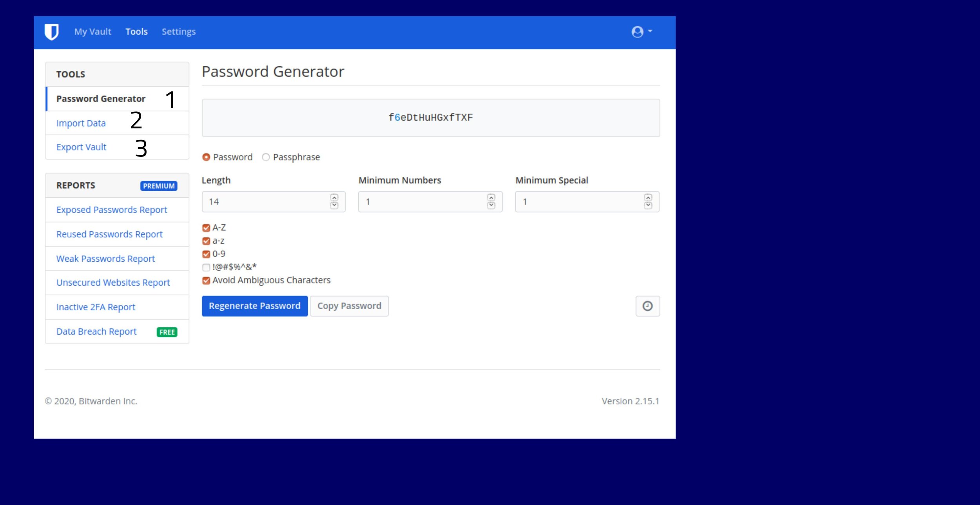Open Import Data in sidebar
This screenshot has height=505, width=980.
click(x=117, y=123)
